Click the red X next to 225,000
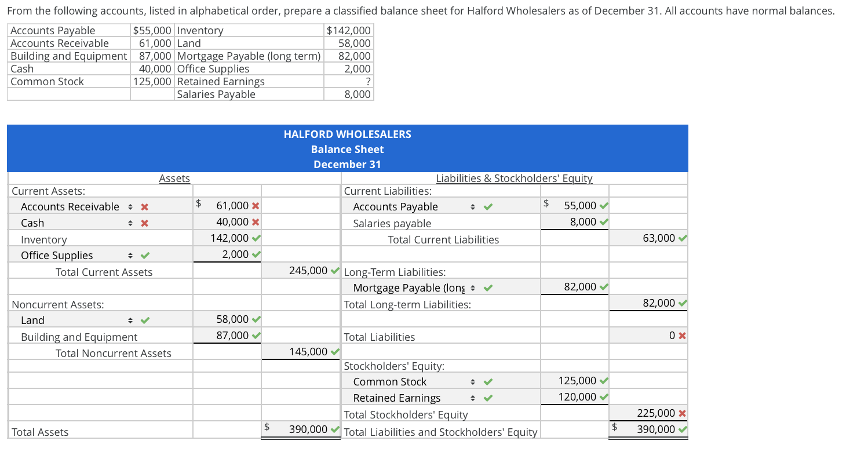Image resolution: width=868 pixels, height=466 pixels. [683, 413]
